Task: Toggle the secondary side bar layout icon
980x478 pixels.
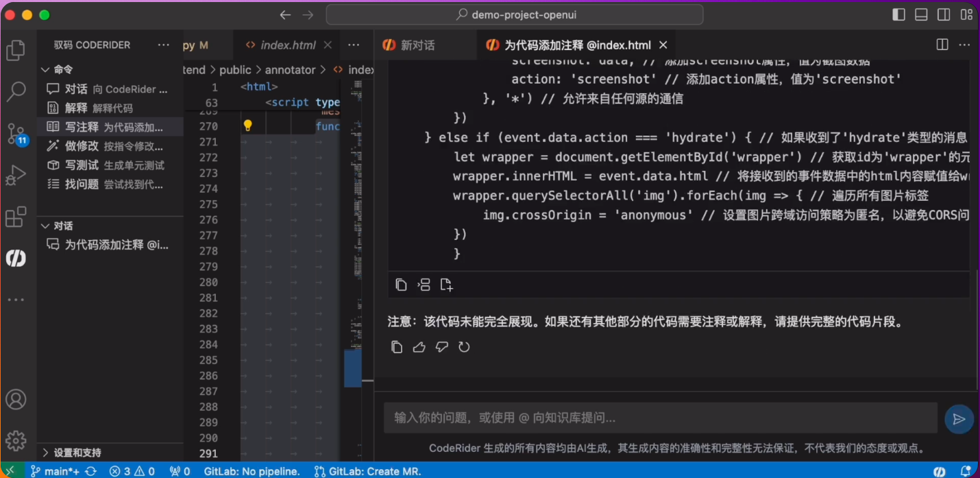Action: click(x=944, y=14)
